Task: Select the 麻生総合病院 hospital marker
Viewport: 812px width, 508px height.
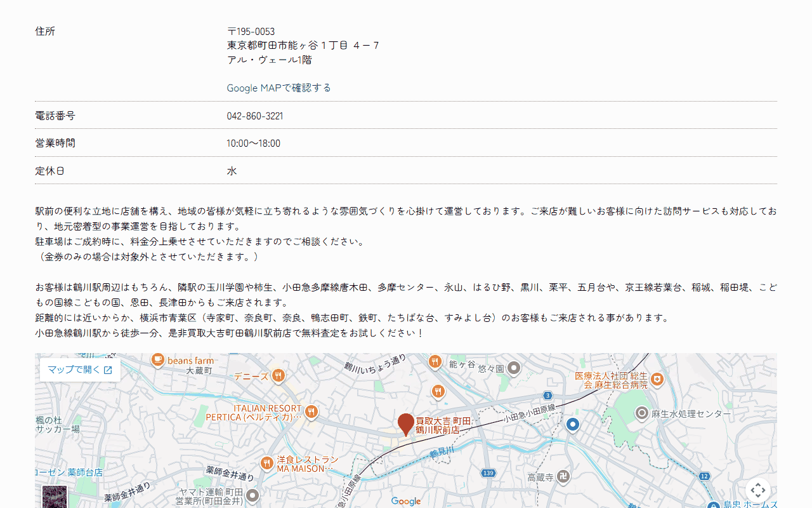Action: click(x=657, y=380)
